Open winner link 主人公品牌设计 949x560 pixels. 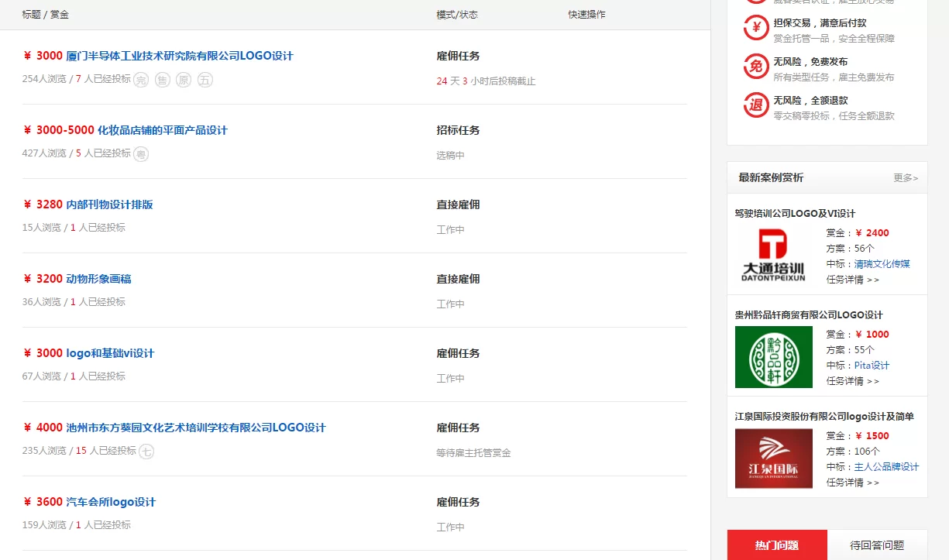(x=887, y=466)
